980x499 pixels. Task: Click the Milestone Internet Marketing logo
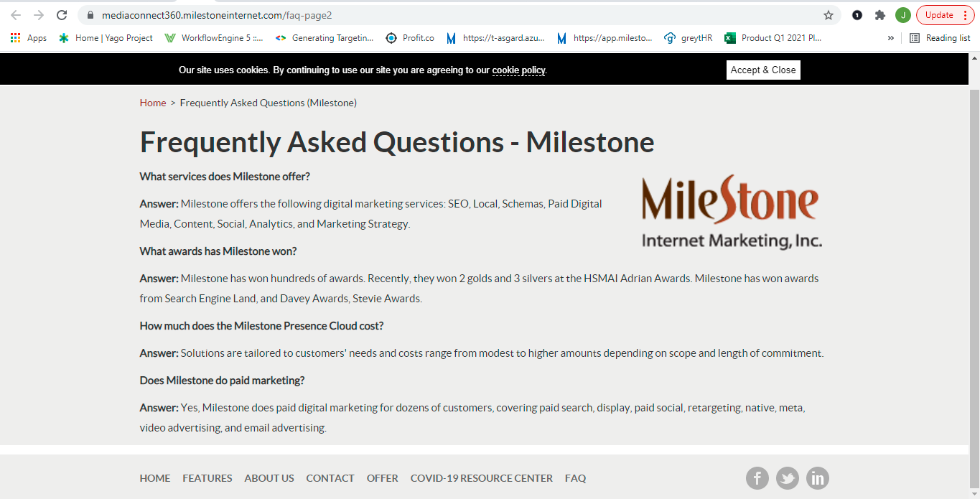tap(732, 212)
